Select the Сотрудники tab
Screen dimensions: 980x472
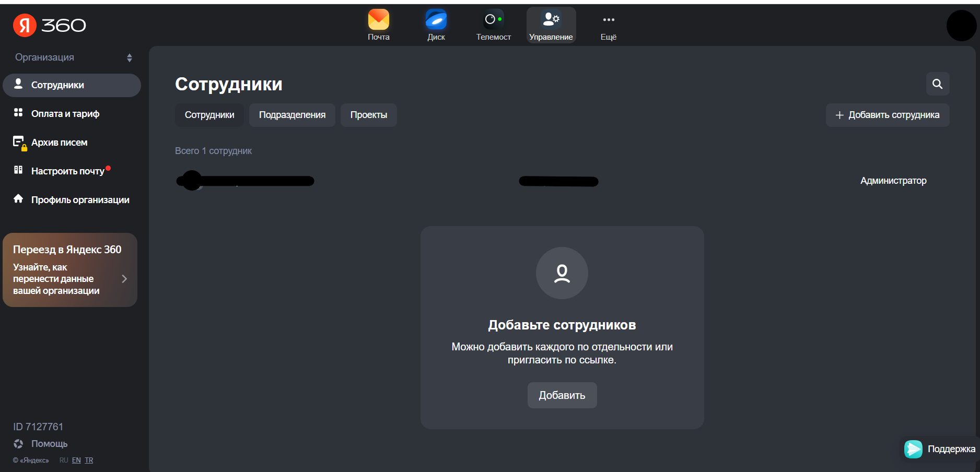(209, 115)
